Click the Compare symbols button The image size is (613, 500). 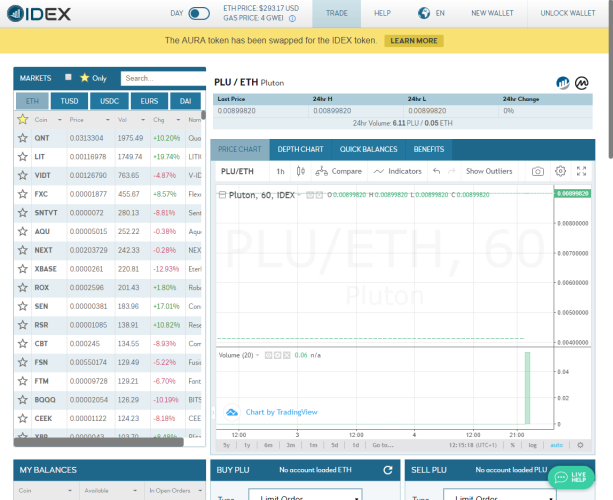coord(339,171)
